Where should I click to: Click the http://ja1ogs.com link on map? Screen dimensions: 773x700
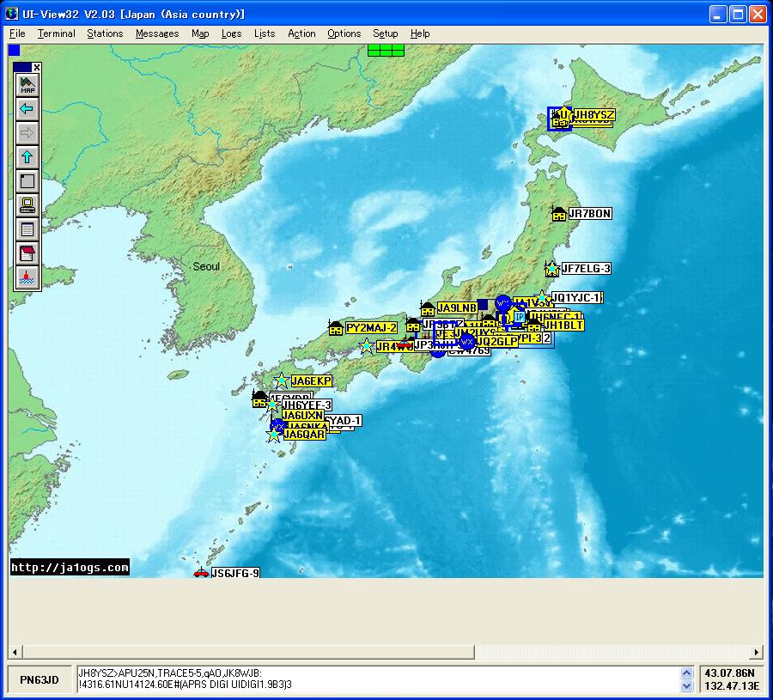(x=70, y=567)
